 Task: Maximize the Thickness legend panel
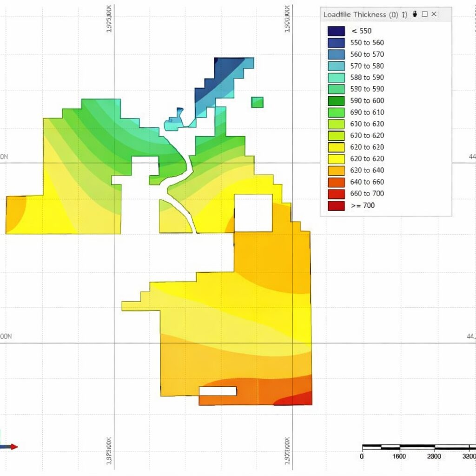(424, 14)
